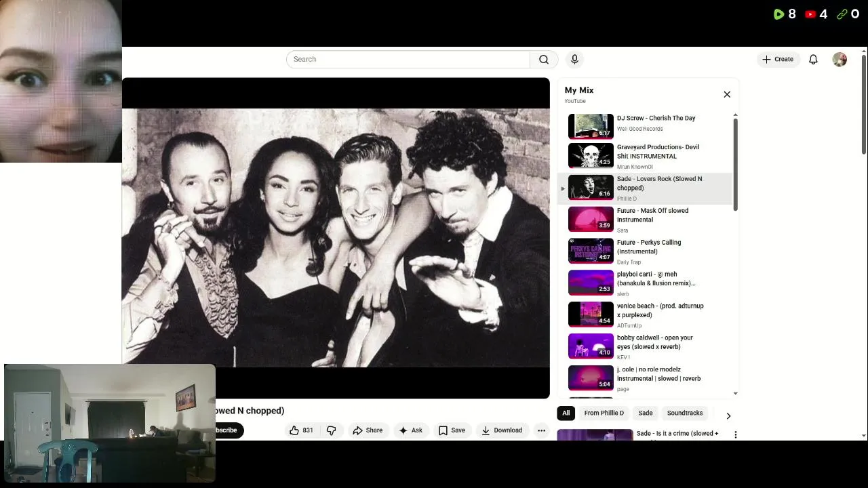Open Perkys Calling thumbnail
This screenshot has height=488, width=868.
[591, 251]
